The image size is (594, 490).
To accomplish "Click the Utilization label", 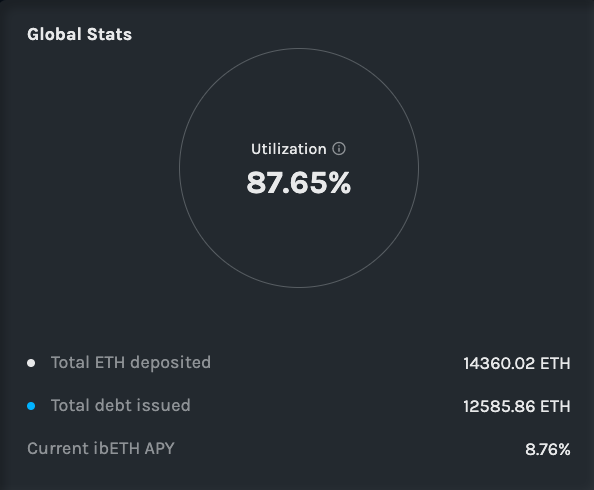I will pyautogui.click(x=289, y=149).
